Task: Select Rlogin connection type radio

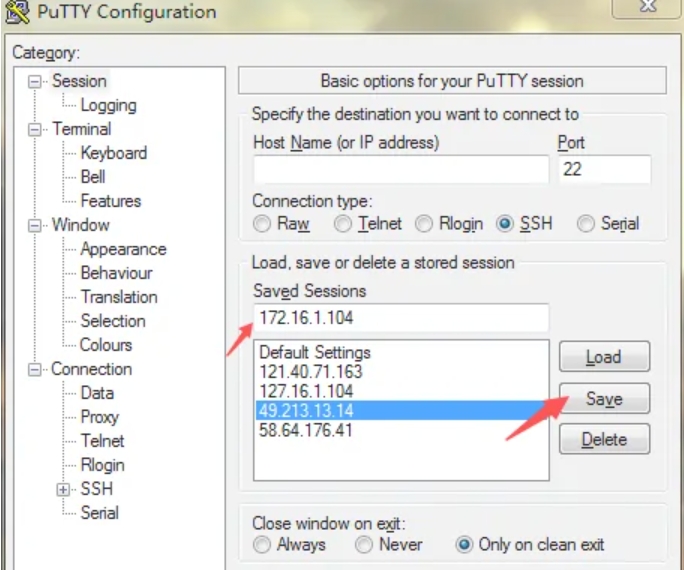Action: pyautogui.click(x=449, y=224)
